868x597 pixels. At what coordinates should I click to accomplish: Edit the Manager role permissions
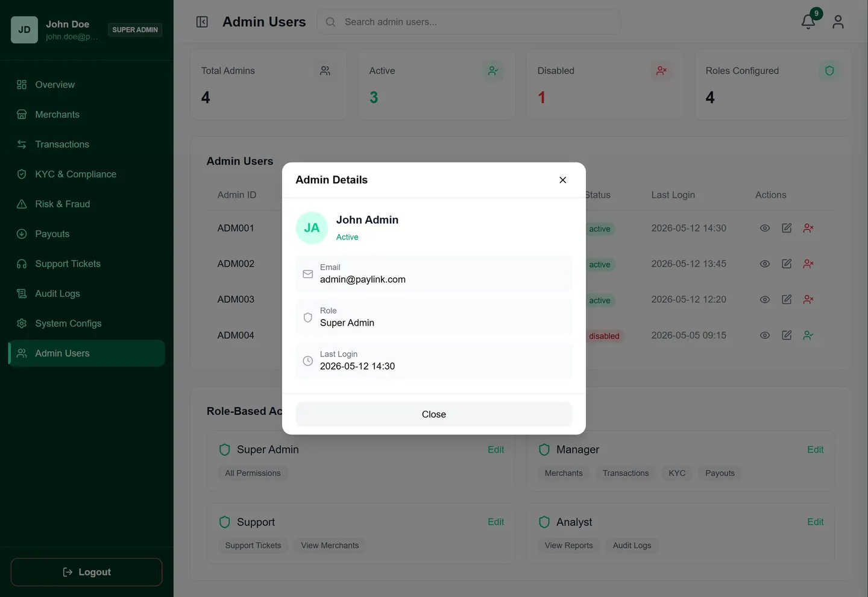(815, 450)
